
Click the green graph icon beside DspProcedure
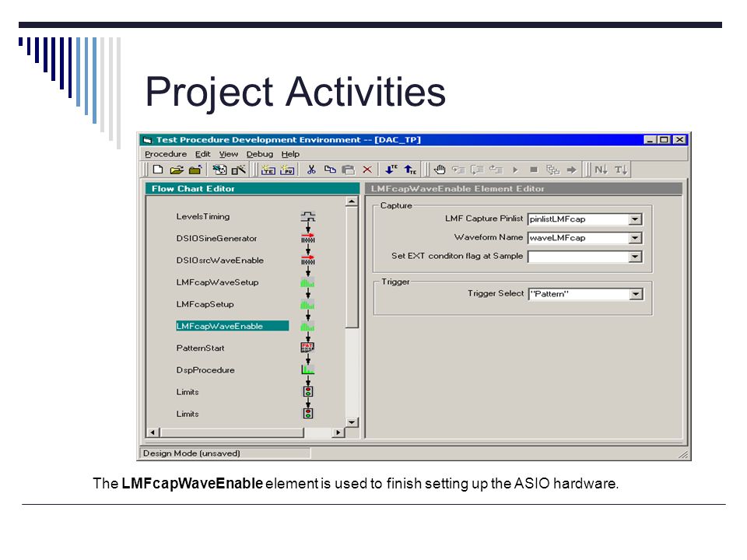tap(308, 369)
